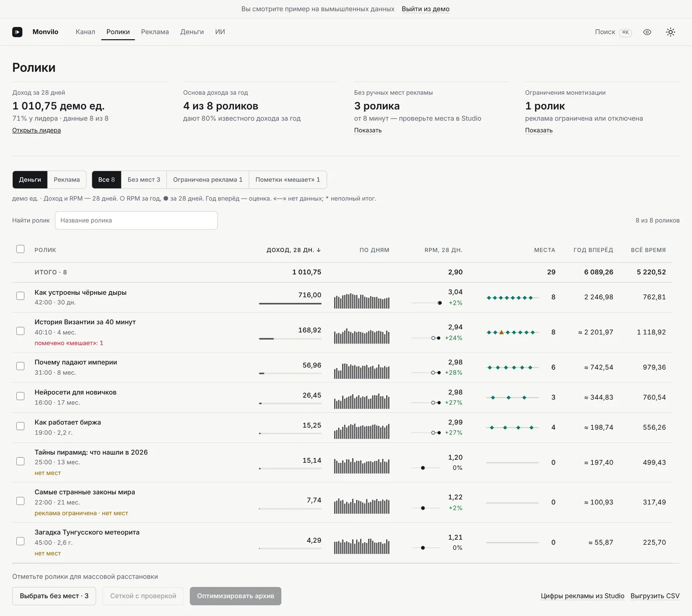The image size is (692, 616).
Task: Switch theme with the sun icon
Action: coord(671,32)
